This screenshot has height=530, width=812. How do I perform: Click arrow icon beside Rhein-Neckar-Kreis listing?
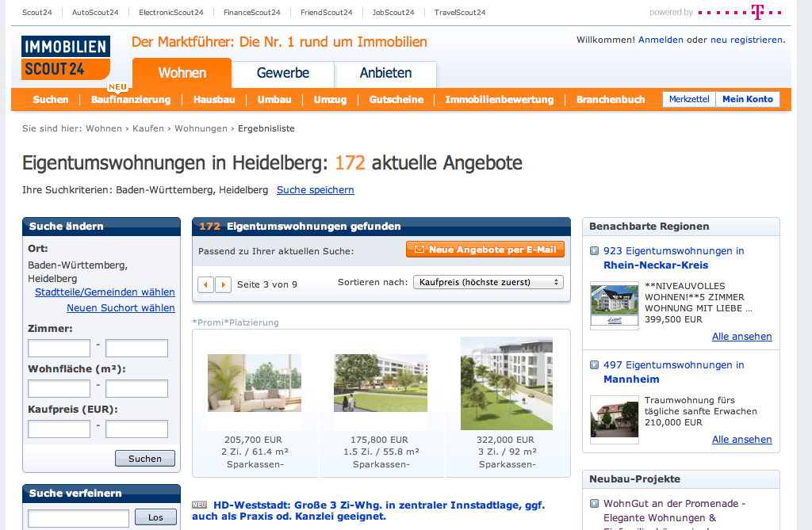595,251
